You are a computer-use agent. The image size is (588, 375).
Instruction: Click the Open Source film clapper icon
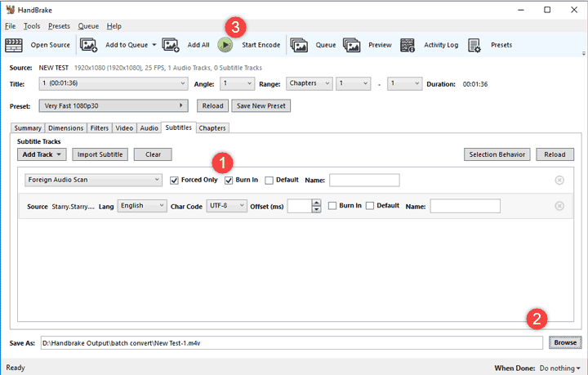click(14, 45)
